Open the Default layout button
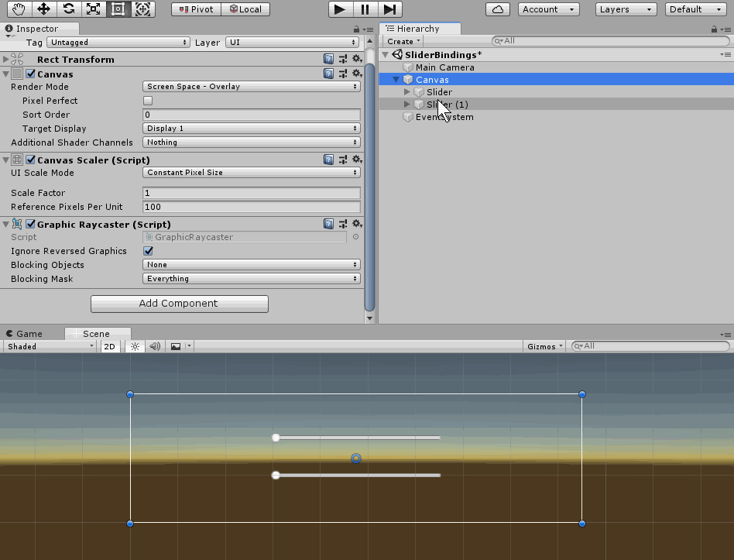734x560 pixels. (x=695, y=9)
